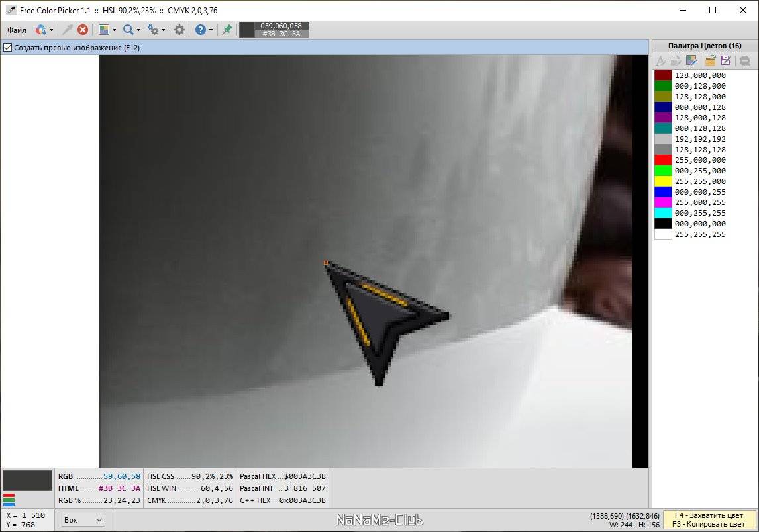
Task: Click the HTML value #3B 3C 3A
Action: coord(120,488)
